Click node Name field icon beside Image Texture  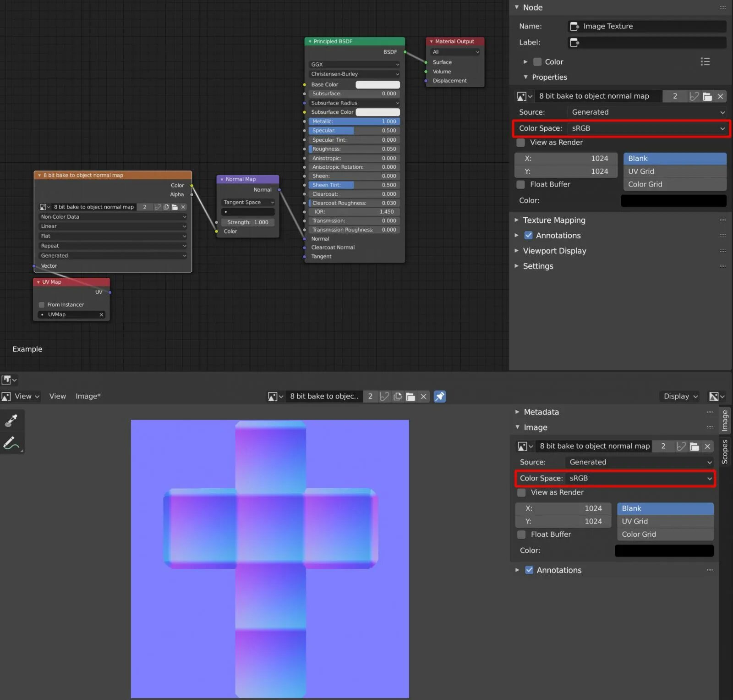click(574, 27)
